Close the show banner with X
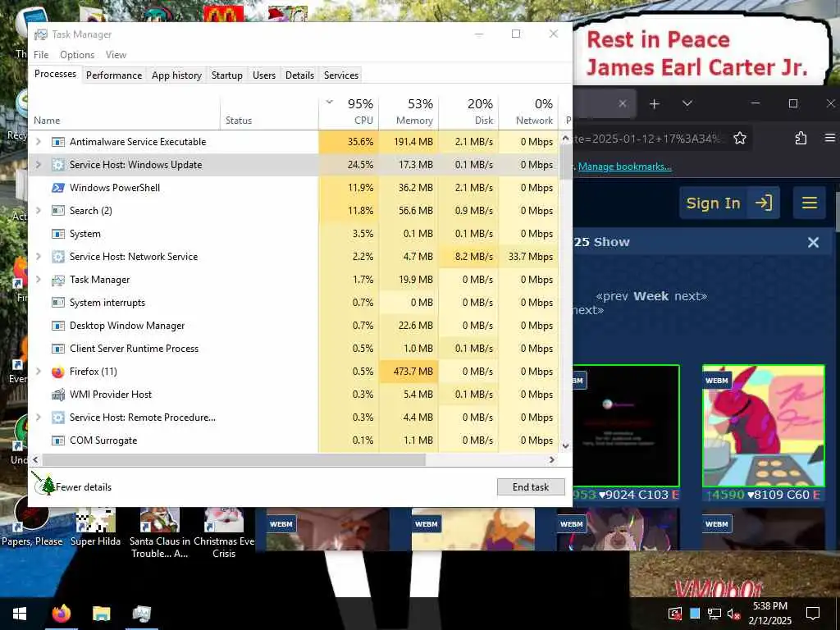Screen dimensions: 840x630 pyautogui.click(x=813, y=243)
